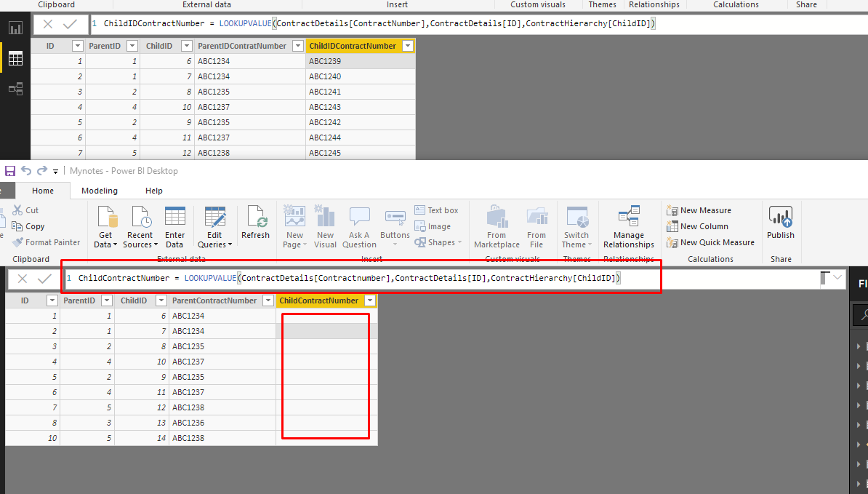Image resolution: width=868 pixels, height=494 pixels.
Task: Insert Buttons element
Action: pos(395,227)
